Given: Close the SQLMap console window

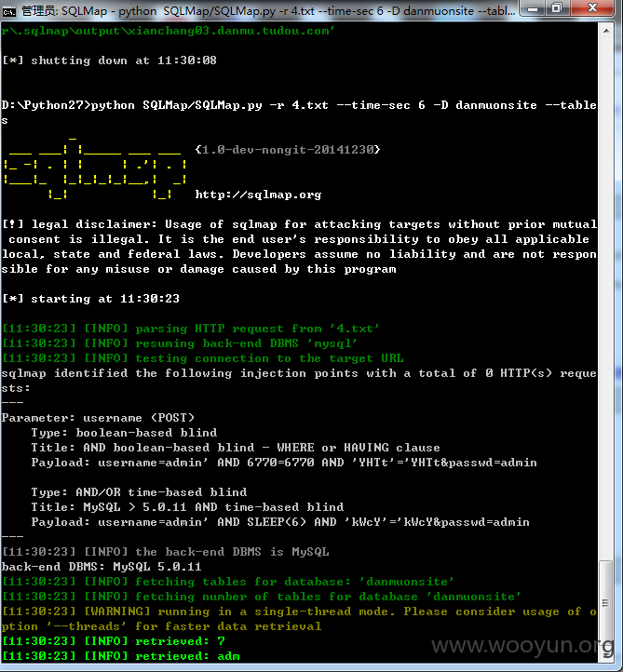Looking at the screenshot, I should point(592,8).
